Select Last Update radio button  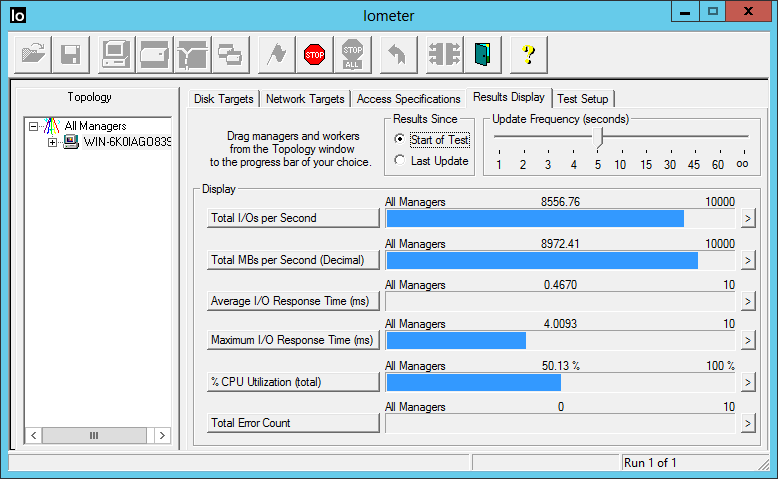[399, 160]
